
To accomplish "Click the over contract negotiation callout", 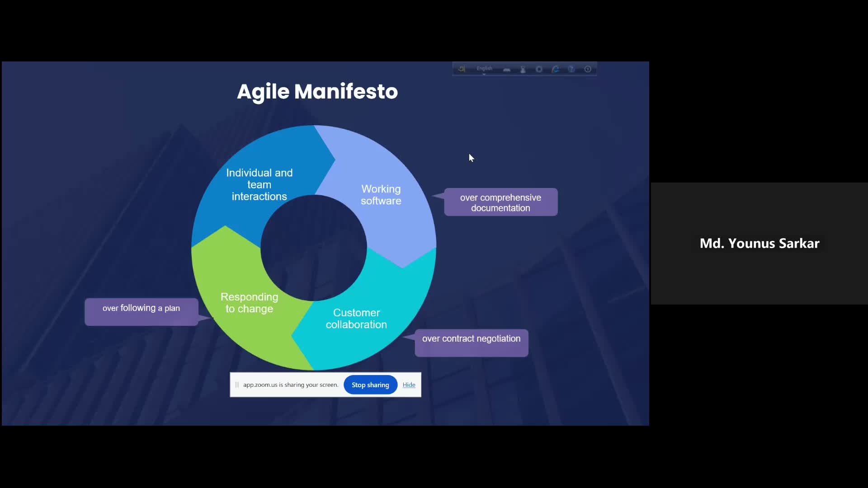I will pyautogui.click(x=472, y=343).
